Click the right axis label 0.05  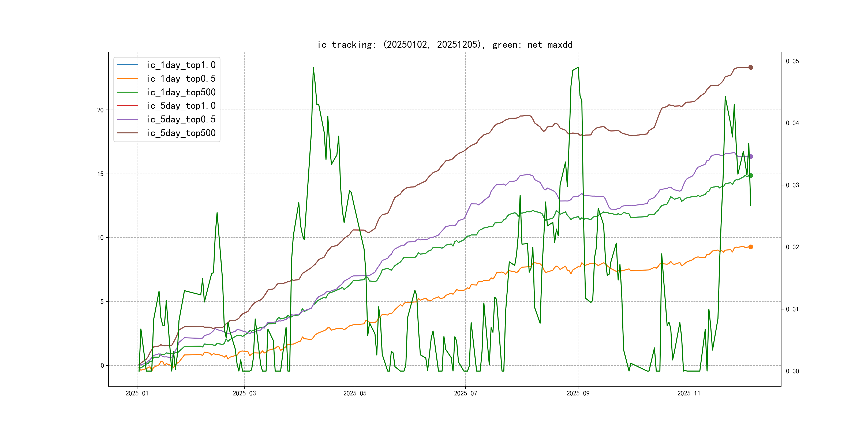click(x=792, y=61)
